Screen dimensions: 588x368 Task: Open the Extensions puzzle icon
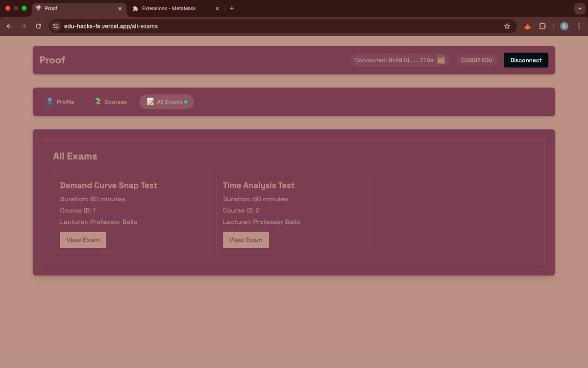pos(542,26)
